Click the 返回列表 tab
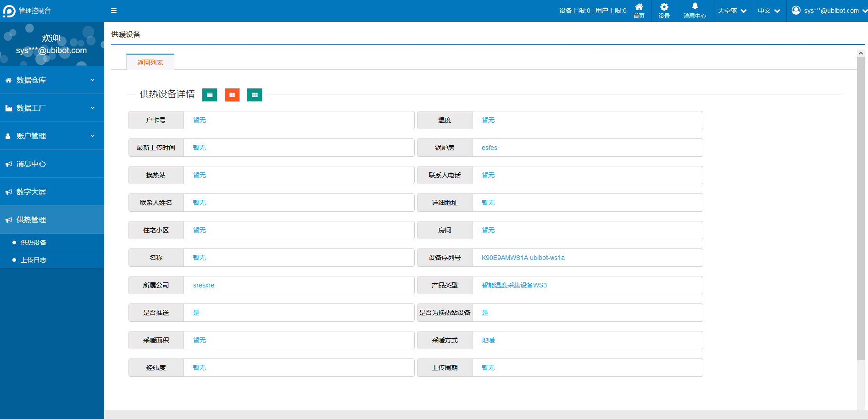The width and height of the screenshot is (868, 419). [x=150, y=62]
